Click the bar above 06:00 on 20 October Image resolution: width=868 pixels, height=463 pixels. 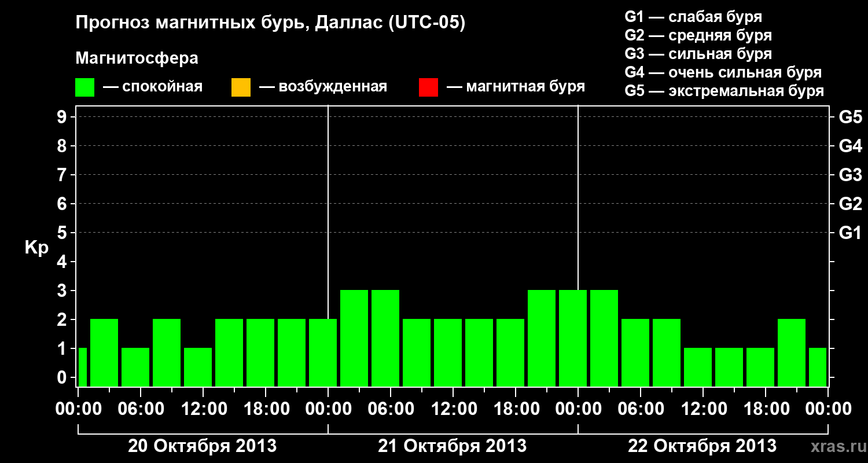click(x=135, y=367)
